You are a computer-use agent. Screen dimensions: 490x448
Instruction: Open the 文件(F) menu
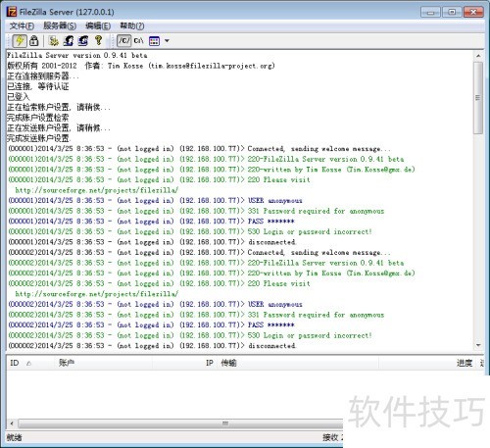(x=22, y=25)
